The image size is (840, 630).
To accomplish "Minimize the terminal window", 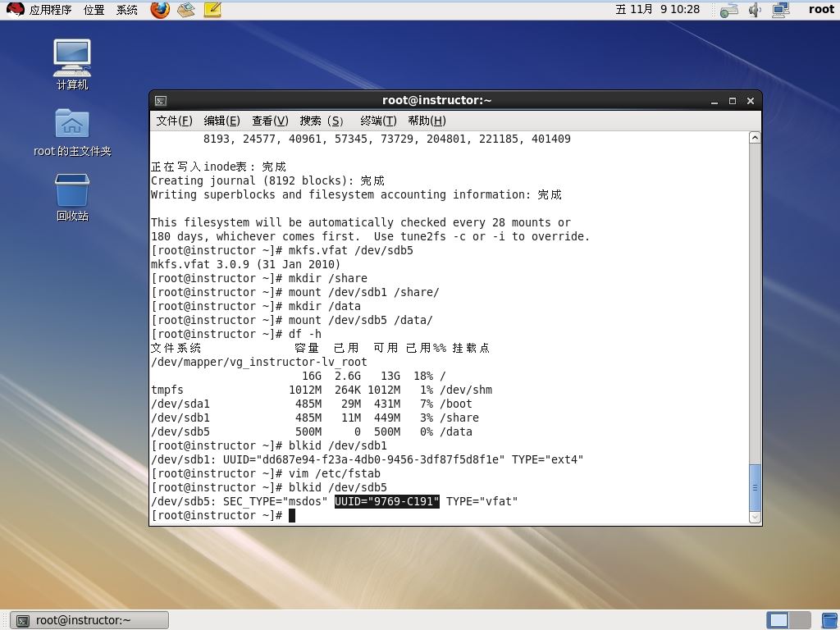I will click(714, 101).
